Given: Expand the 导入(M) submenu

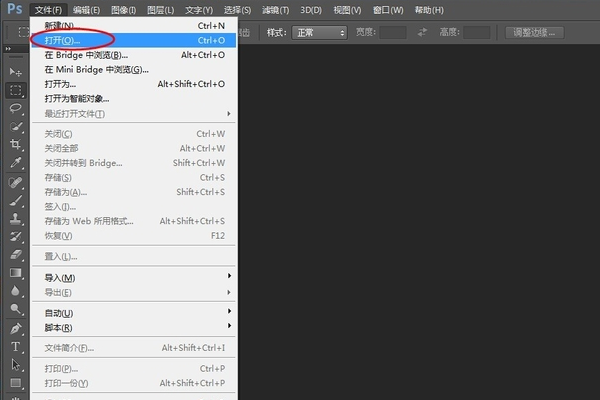Looking at the screenshot, I should (134, 278).
